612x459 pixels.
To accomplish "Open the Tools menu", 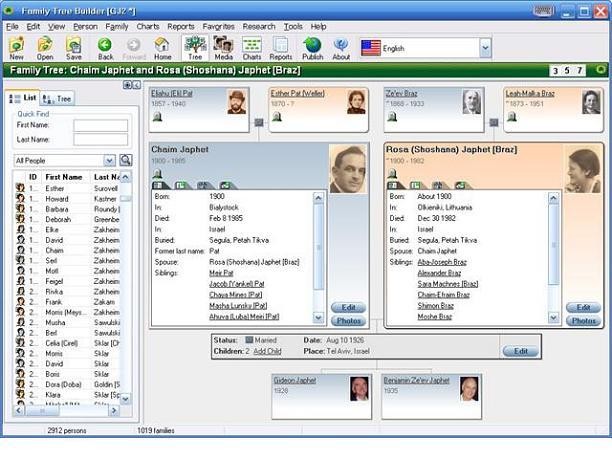I will tap(293, 27).
